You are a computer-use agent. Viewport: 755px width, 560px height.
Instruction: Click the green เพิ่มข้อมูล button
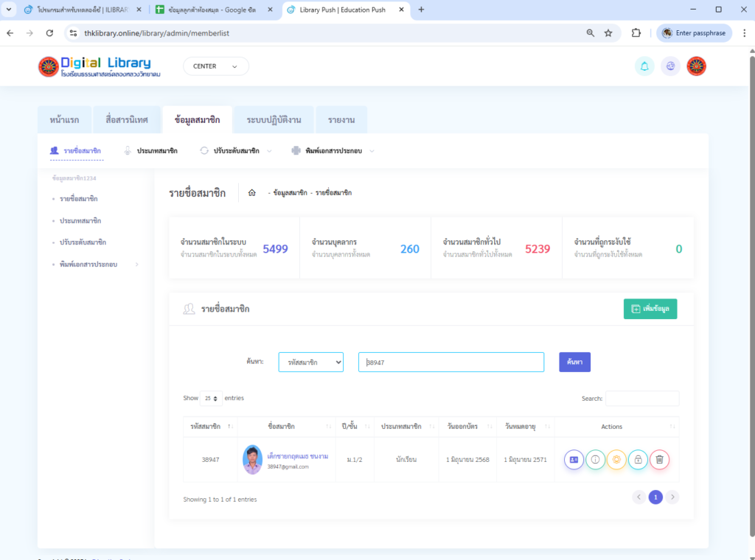click(650, 309)
